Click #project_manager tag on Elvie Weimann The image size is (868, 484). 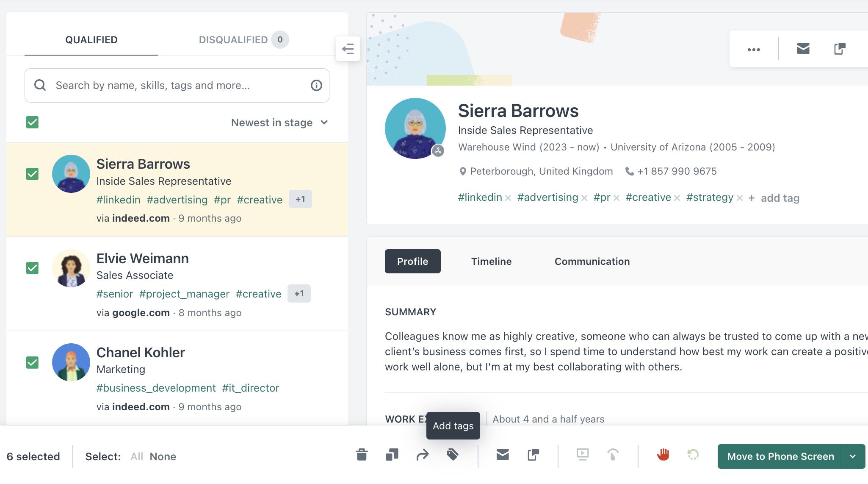click(184, 294)
